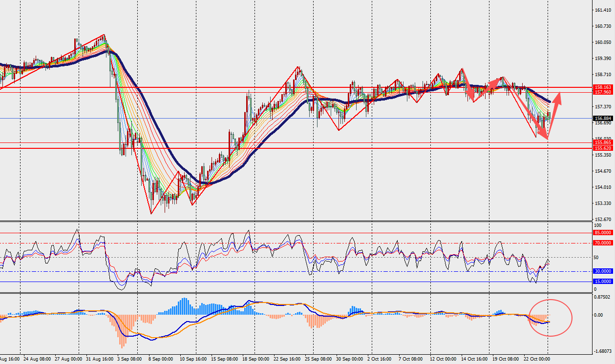Viewport: 615px width, 364px height.
Task: Click the 2 Oct 16:00 time axis label
Action: [x=380, y=359]
